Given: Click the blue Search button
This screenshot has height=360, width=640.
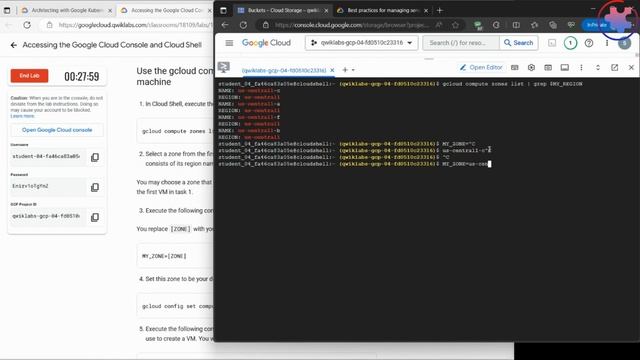Looking at the screenshot, I should (x=518, y=42).
